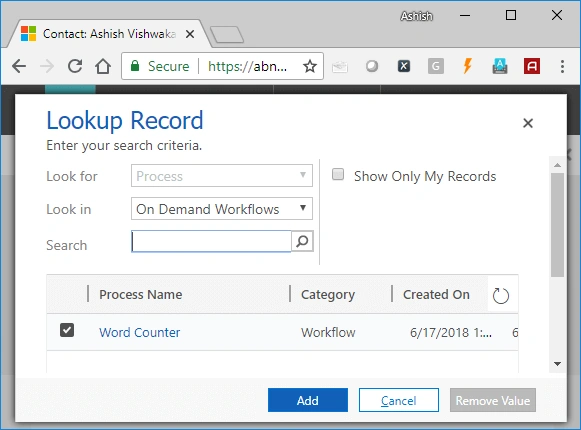Close the Lookup Record dialog
The width and height of the screenshot is (581, 430).
pyautogui.click(x=528, y=123)
